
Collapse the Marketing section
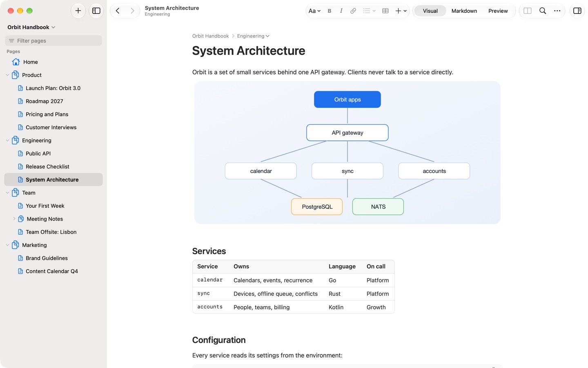tap(7, 245)
